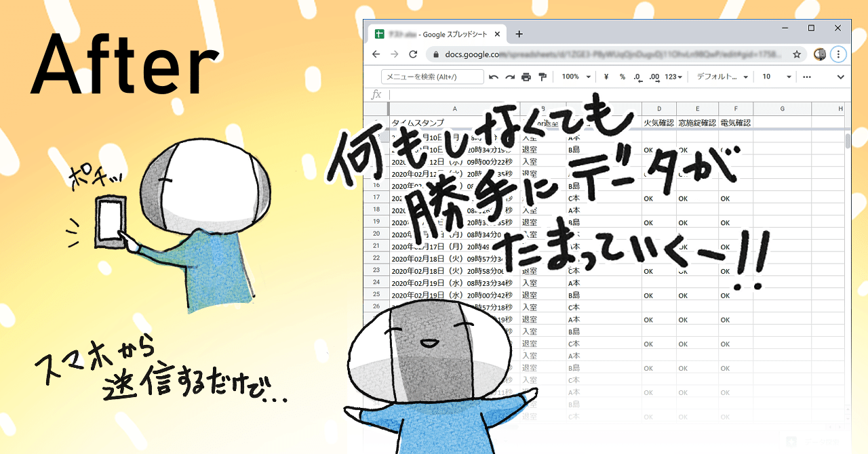Apply percent format
Image resolution: width=868 pixels, height=454 pixels.
(x=622, y=77)
